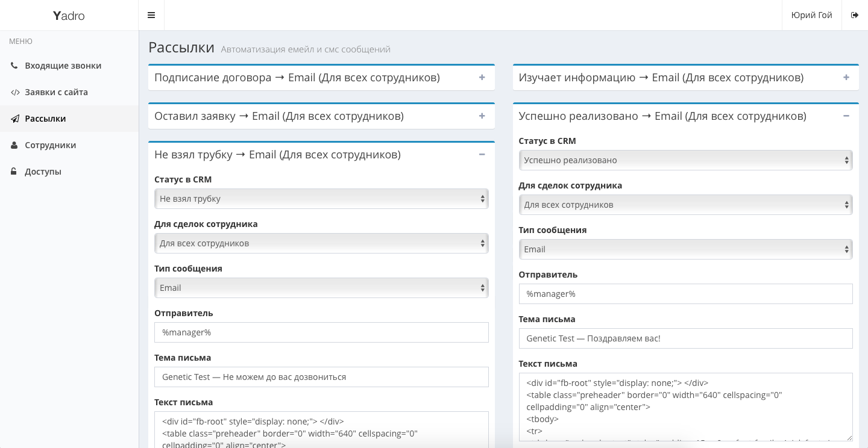Click subtitle 'Автоматизация емейл и смс сообщений'
868x448 pixels.
(306, 49)
